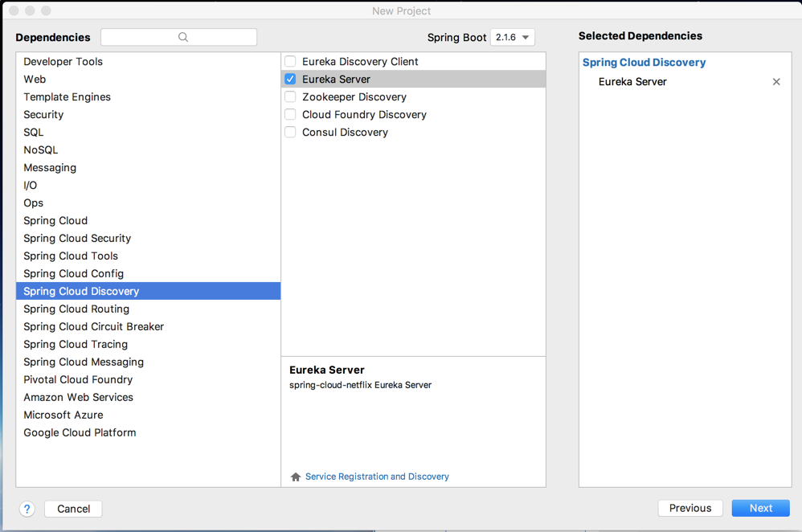Enable the Eureka Discovery Client checkbox

290,61
